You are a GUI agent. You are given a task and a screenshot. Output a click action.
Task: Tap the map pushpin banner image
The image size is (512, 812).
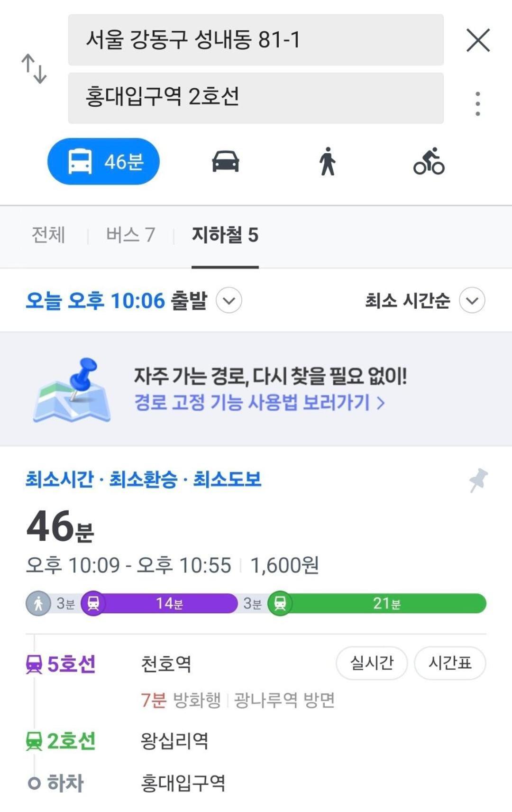click(x=72, y=390)
